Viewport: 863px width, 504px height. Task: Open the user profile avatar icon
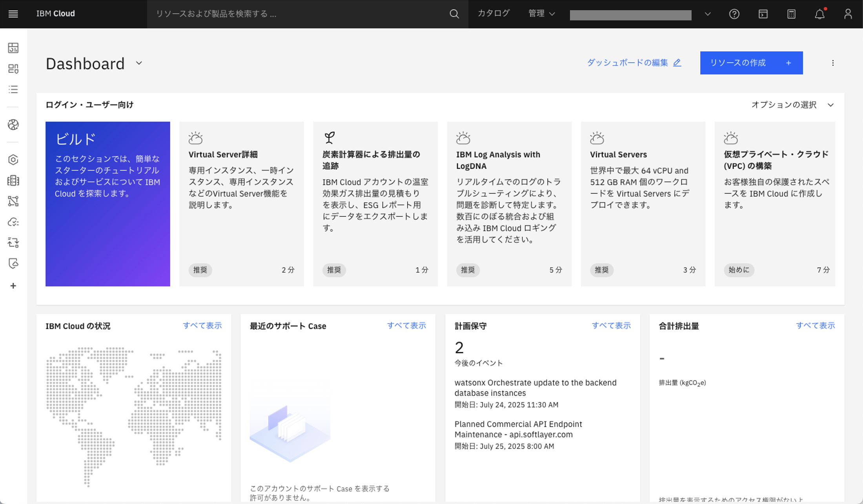click(x=848, y=14)
